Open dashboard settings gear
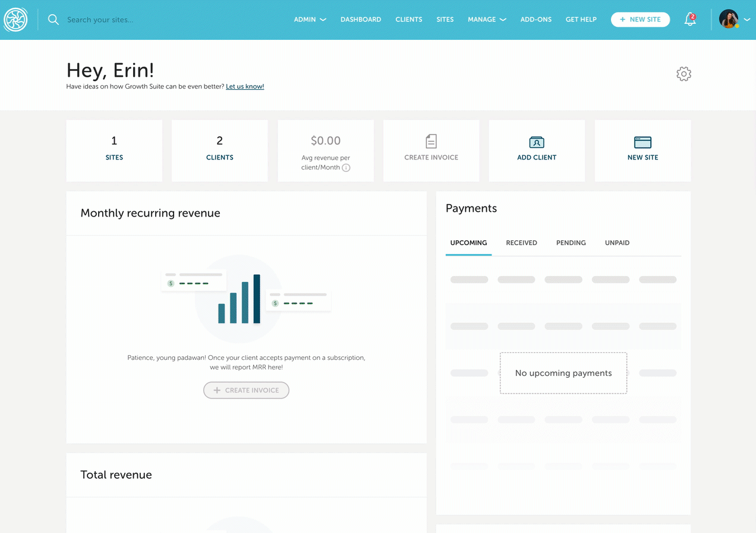 pyautogui.click(x=683, y=74)
